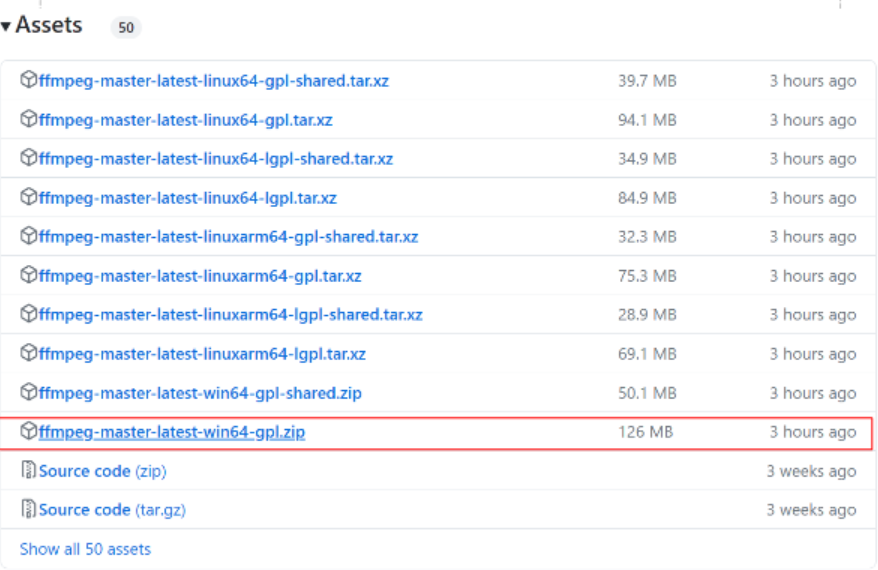The width and height of the screenshot is (878, 570).
Task: Click package icon beside linux64-gpl.tar.xz
Action: coord(28,119)
